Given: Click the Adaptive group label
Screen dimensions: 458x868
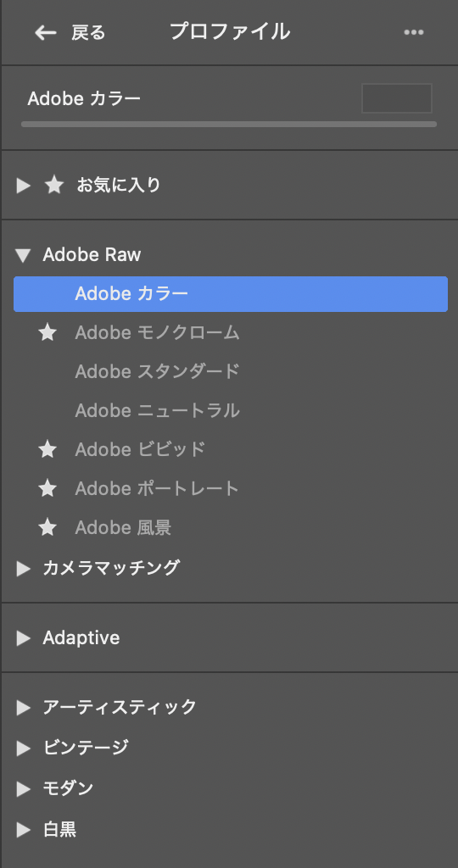Looking at the screenshot, I should (81, 638).
